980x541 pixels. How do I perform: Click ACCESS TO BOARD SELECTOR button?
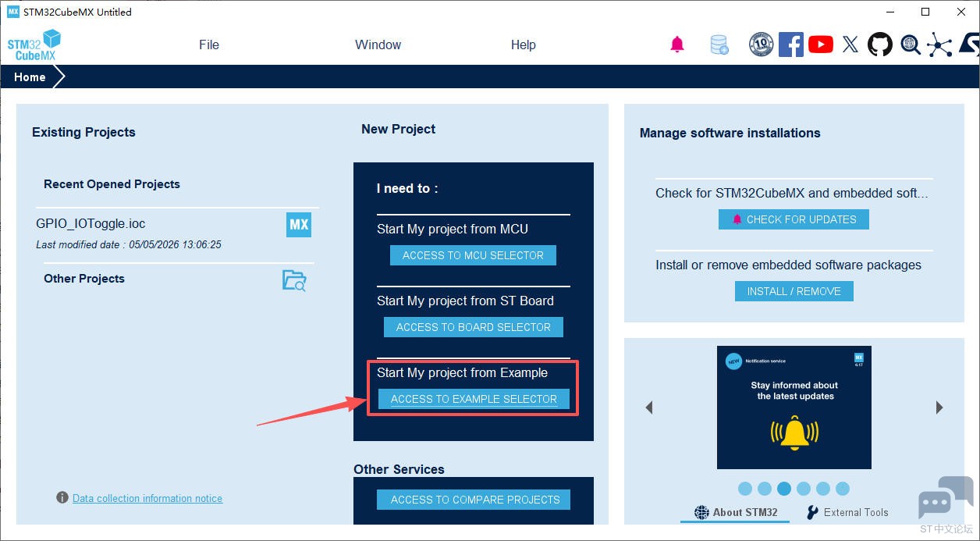point(473,327)
